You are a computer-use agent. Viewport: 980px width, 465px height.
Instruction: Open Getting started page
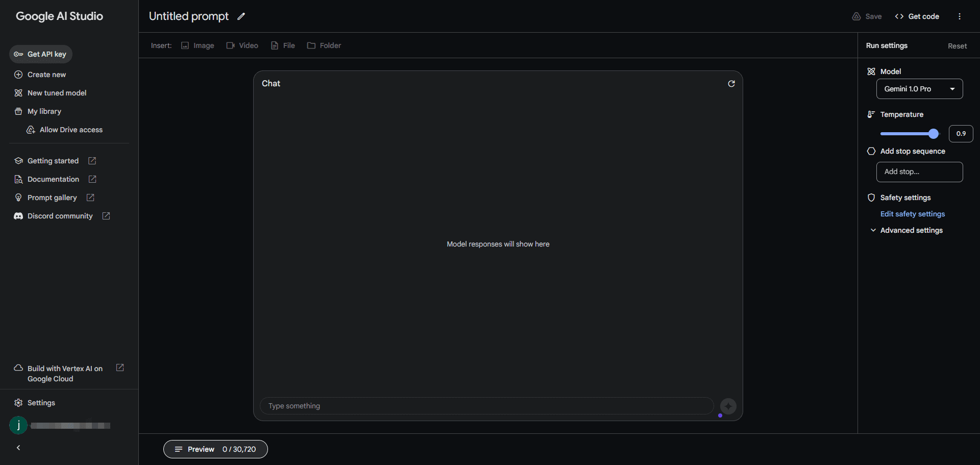(53, 161)
